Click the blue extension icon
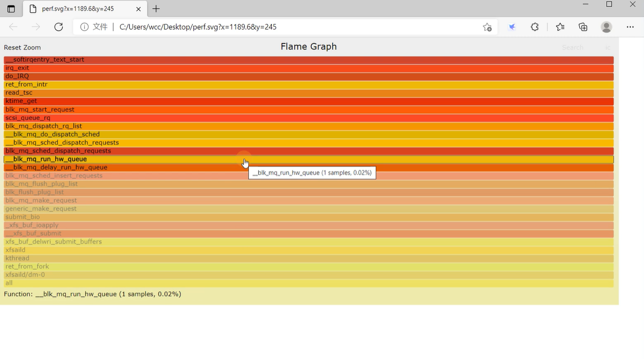 coord(512,27)
